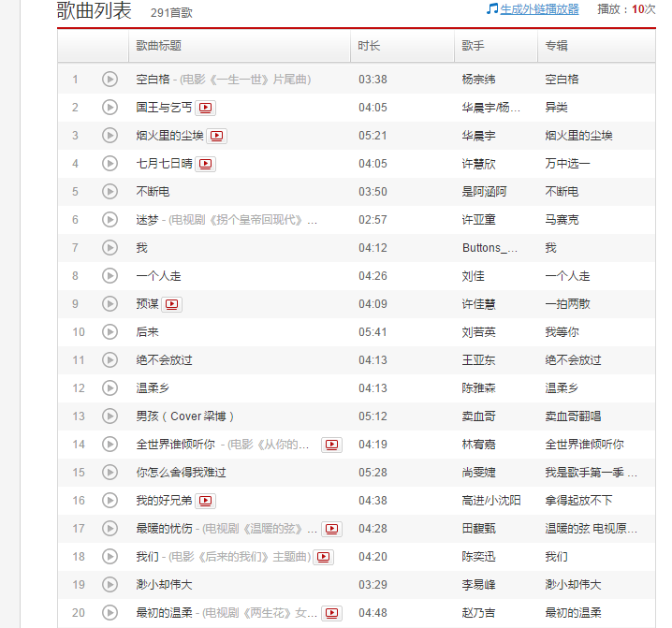Open song title 你怎么舍得我难过
Viewport: 672px width, 628px height.
click(181, 473)
